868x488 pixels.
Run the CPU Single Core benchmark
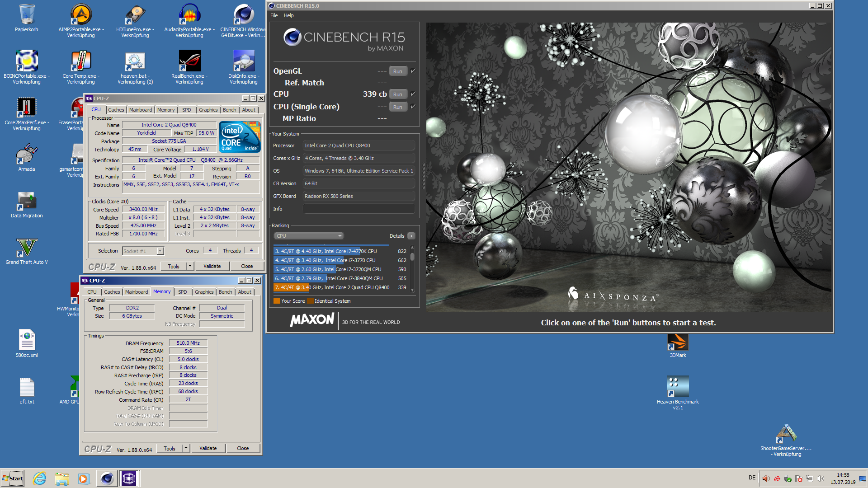[398, 107]
